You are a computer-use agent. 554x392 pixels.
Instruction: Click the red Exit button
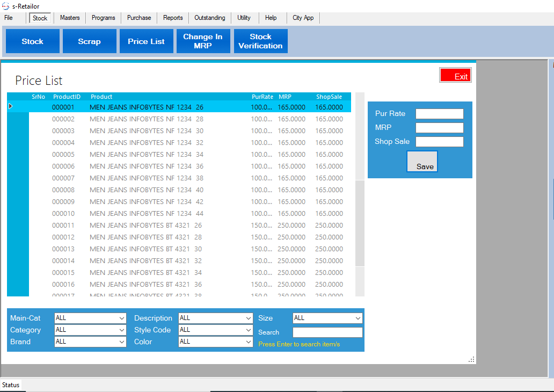[x=455, y=76]
